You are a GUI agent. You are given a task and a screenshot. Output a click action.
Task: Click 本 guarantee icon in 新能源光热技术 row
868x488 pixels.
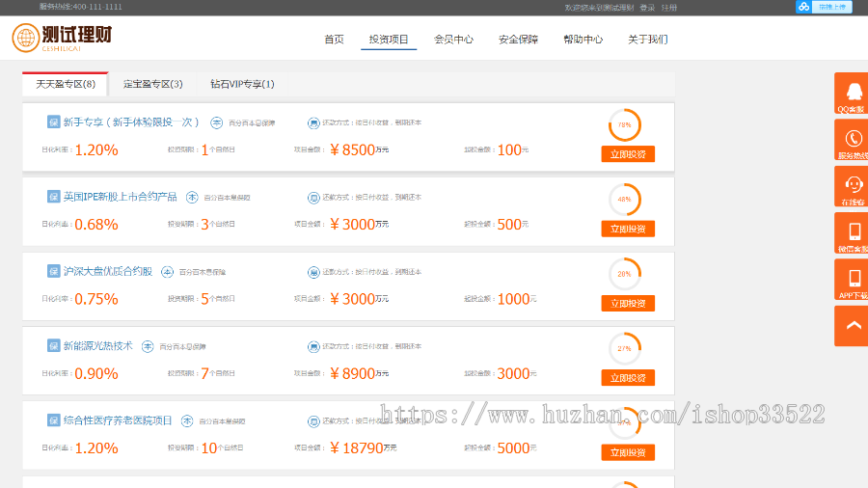[x=148, y=346]
